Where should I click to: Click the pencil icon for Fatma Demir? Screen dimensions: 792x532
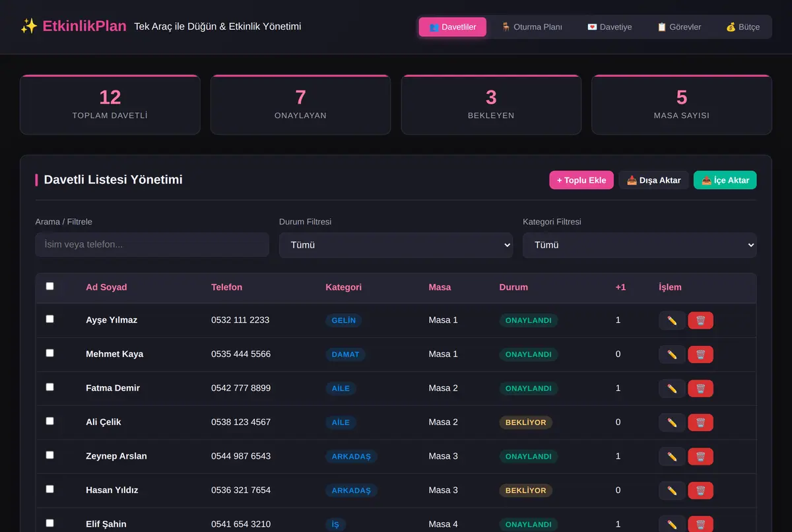click(672, 388)
